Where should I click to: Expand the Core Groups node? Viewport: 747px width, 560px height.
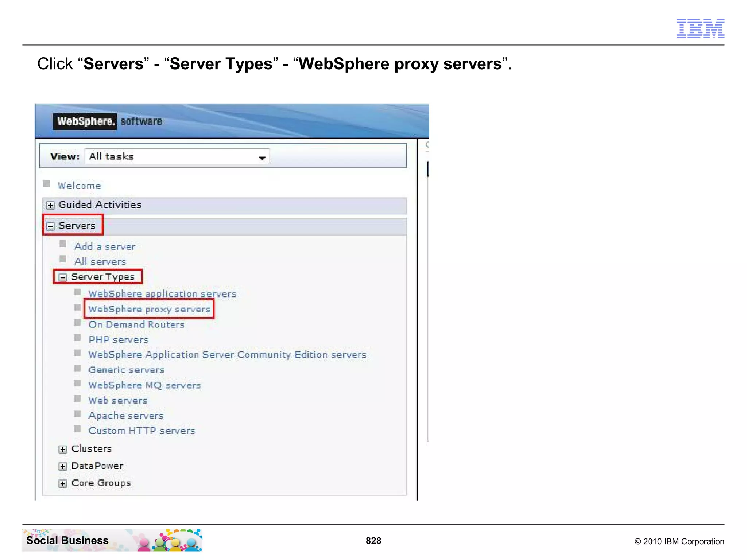pos(63,484)
